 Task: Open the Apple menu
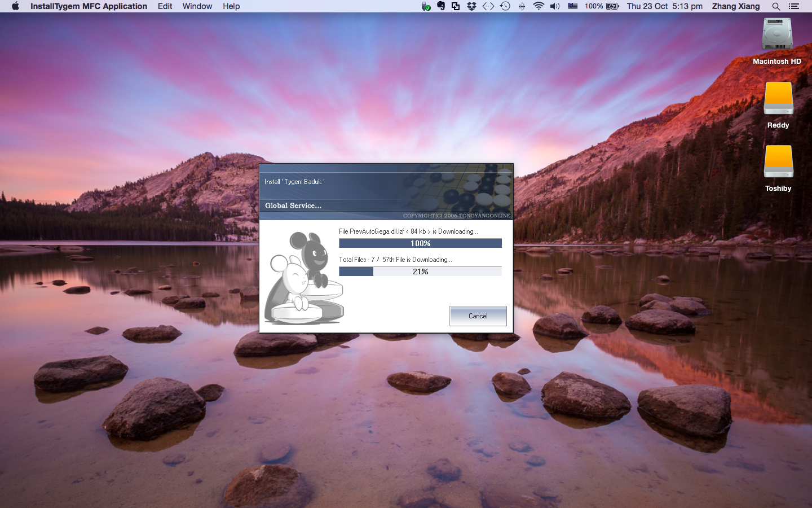pyautogui.click(x=15, y=6)
